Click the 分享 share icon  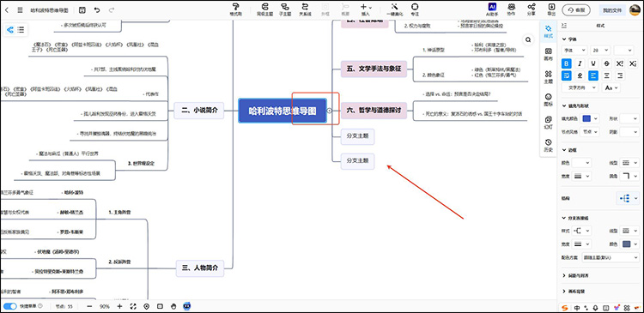tap(532, 7)
